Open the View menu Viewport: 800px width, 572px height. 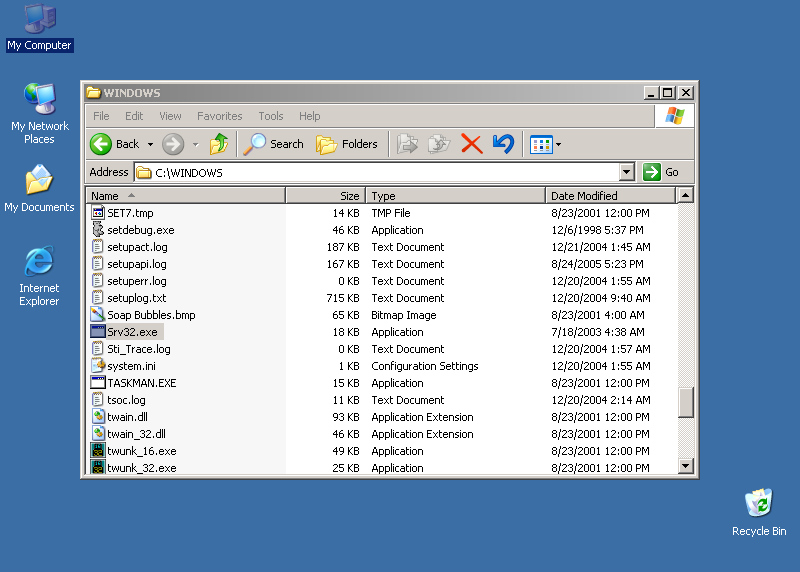170,116
